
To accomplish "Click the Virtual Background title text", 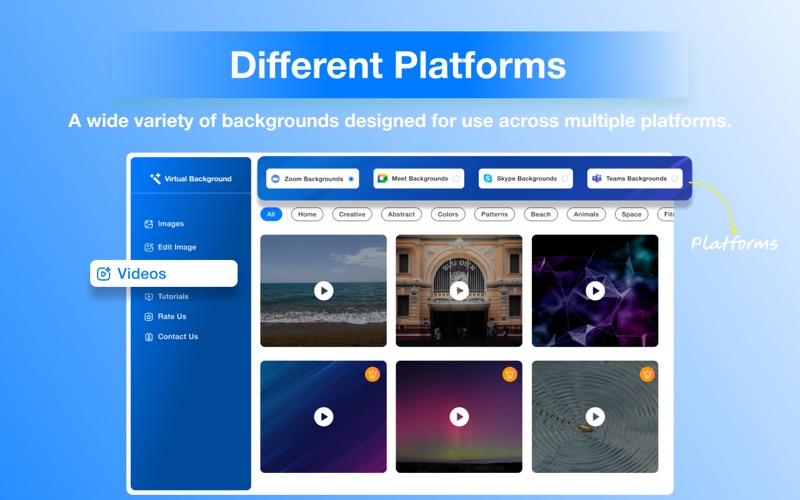I will click(198, 179).
